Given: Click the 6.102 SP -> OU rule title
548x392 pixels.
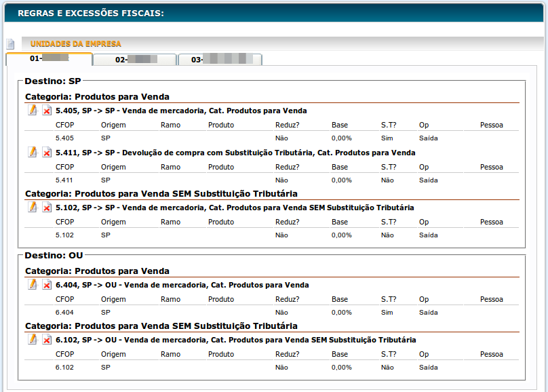Looking at the screenshot, I should [235, 340].
